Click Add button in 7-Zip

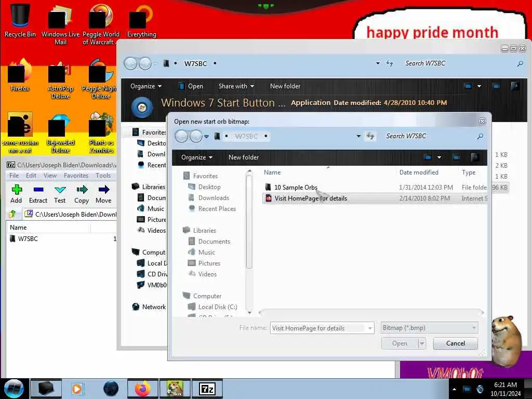pos(16,194)
